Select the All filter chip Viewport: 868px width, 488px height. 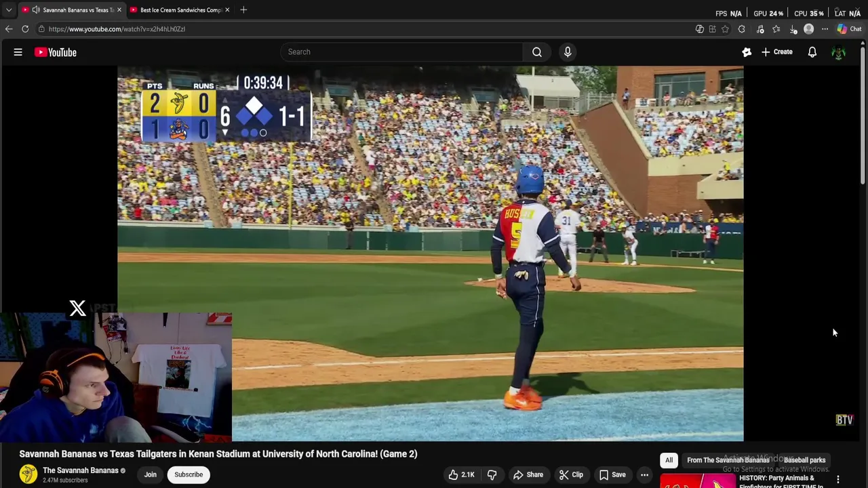[x=669, y=460]
